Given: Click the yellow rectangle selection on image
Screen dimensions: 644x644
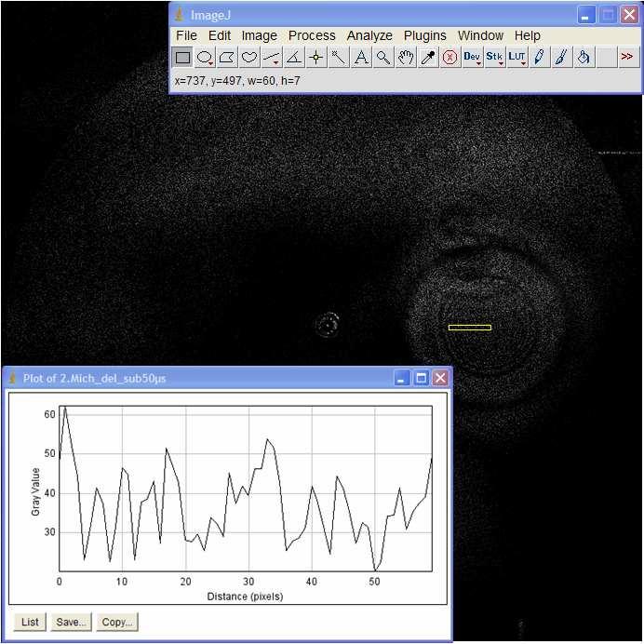Looking at the screenshot, I should pos(470,328).
